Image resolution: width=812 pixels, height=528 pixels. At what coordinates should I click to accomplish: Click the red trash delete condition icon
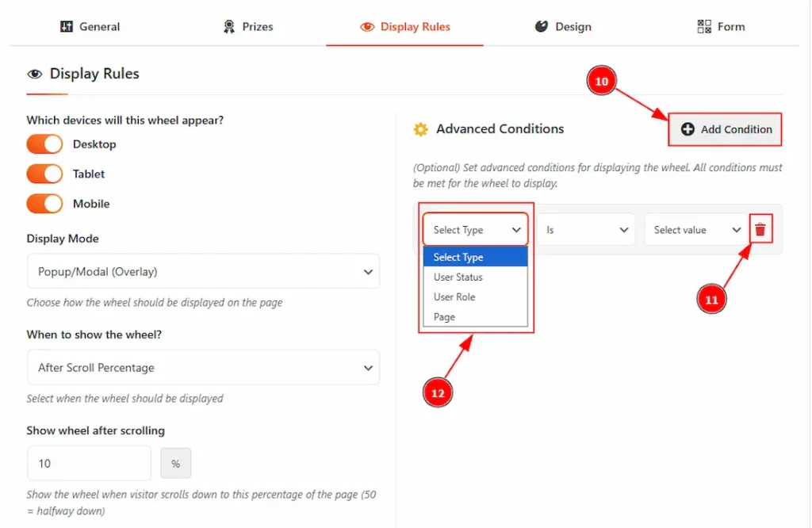[x=760, y=230]
